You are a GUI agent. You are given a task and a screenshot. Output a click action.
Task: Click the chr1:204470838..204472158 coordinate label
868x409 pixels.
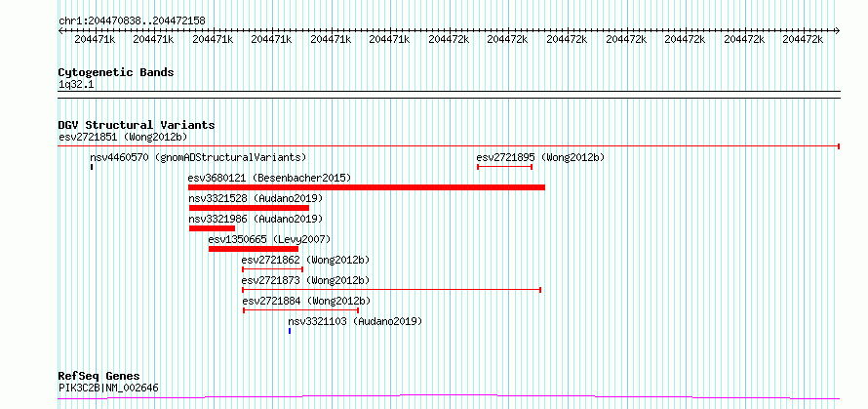132,20
